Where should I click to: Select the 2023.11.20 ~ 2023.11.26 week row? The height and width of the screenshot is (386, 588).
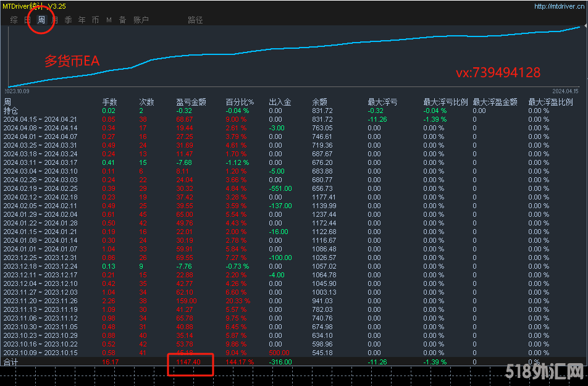coord(40,301)
